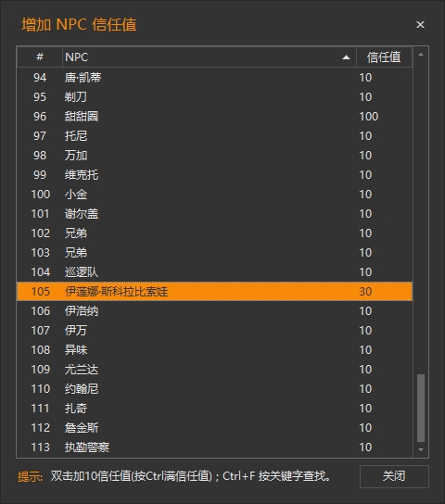The height and width of the screenshot is (504, 445).
Task: Close the dialog with the X icon
Action: tap(420, 24)
